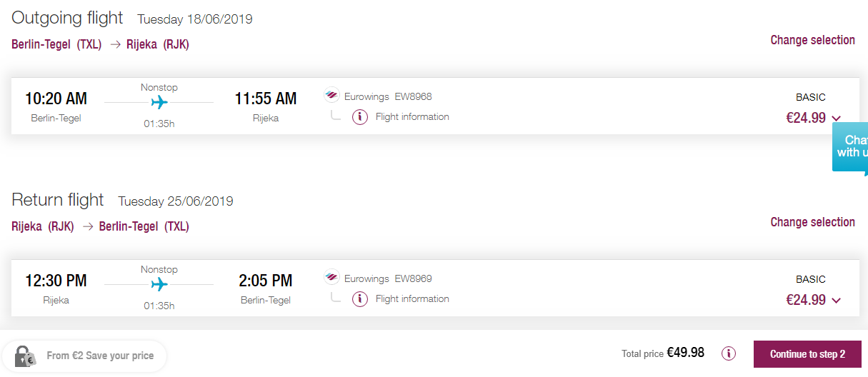Click From €2 Save your price
Screen dimensions: 868x377
click(100, 356)
